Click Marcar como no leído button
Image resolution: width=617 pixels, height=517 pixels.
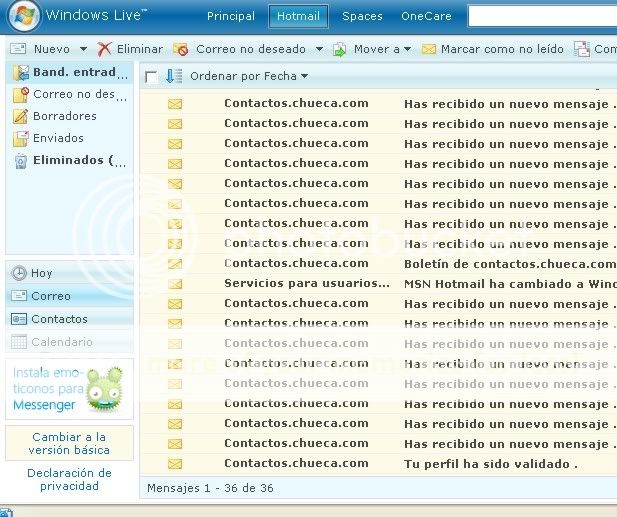pyautogui.click(x=502, y=49)
